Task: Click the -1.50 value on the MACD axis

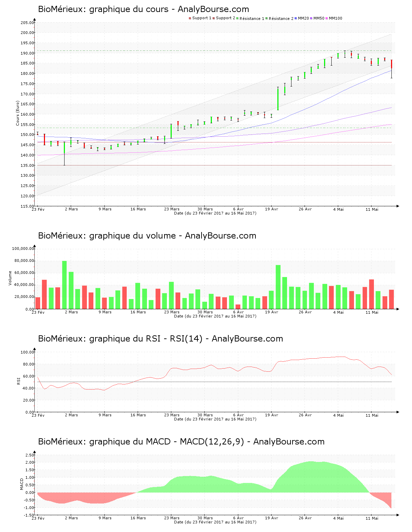Action: click(x=29, y=515)
